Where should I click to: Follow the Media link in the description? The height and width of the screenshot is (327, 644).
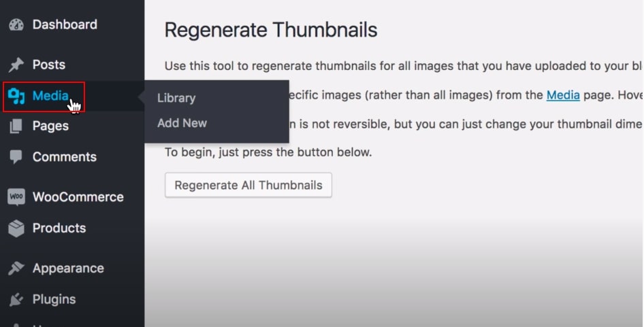tap(563, 96)
